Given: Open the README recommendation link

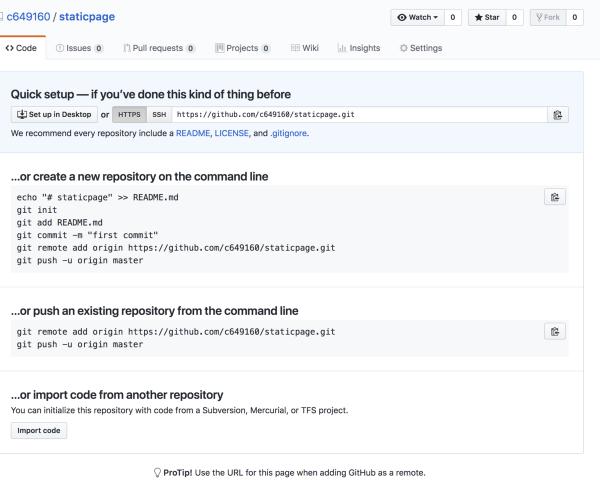Looking at the screenshot, I should point(193,133).
